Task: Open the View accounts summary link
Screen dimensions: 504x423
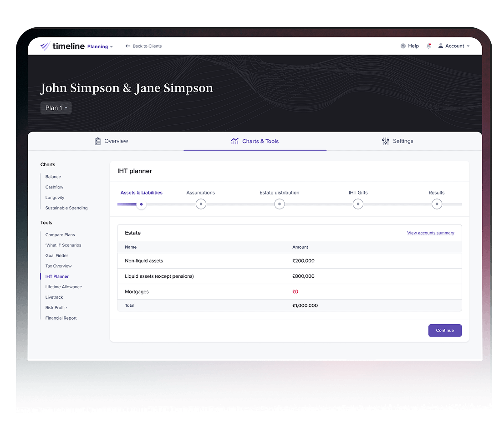Action: click(x=430, y=233)
